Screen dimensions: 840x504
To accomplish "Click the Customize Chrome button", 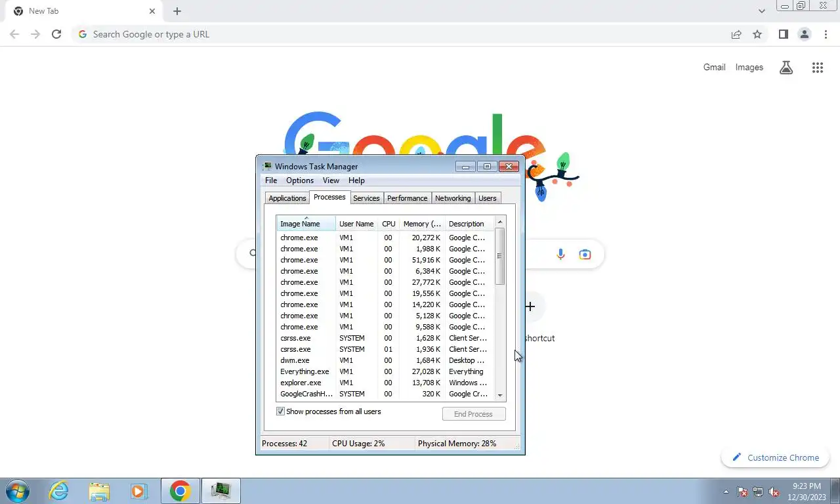I will tap(776, 457).
